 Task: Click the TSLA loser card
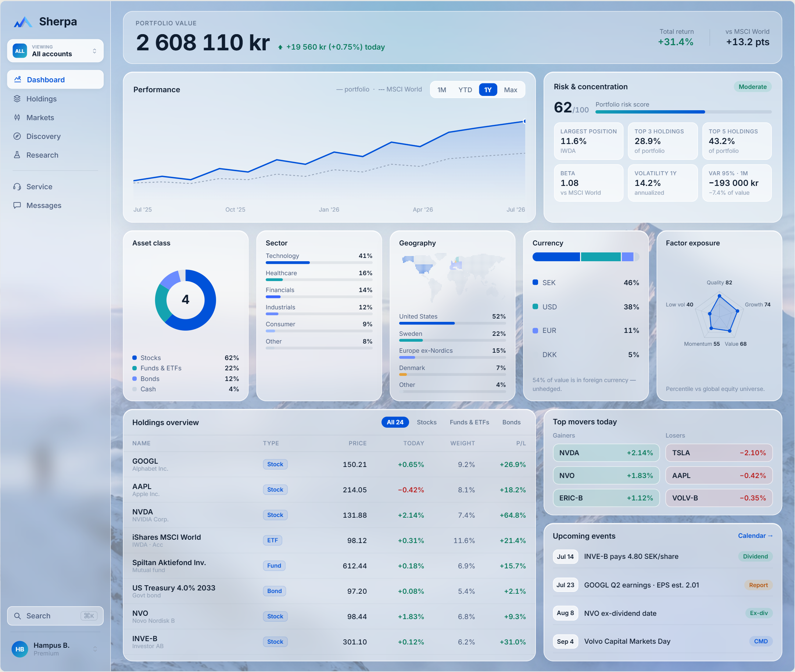pos(719,453)
